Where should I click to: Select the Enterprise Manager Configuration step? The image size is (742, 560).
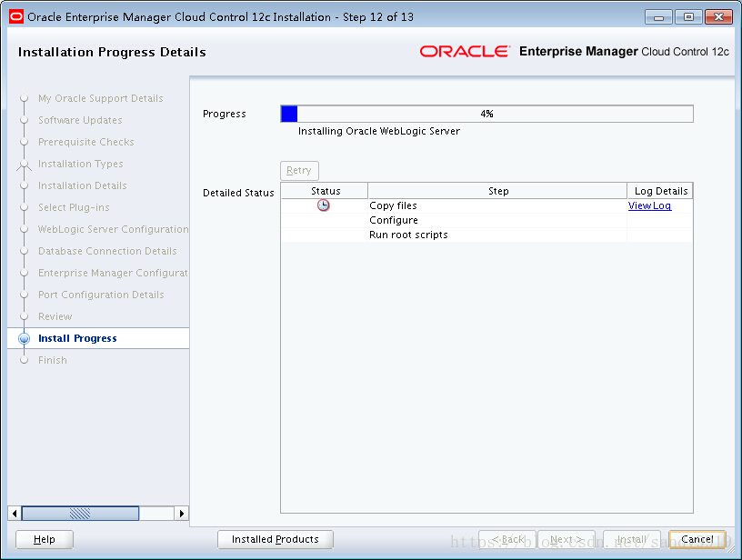click(113, 273)
